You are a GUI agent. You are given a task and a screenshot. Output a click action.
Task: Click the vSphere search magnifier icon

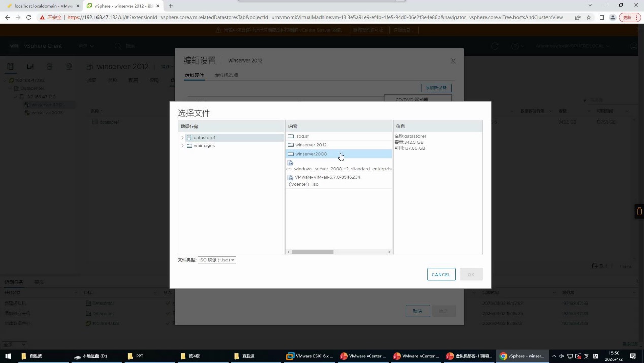tap(118, 46)
